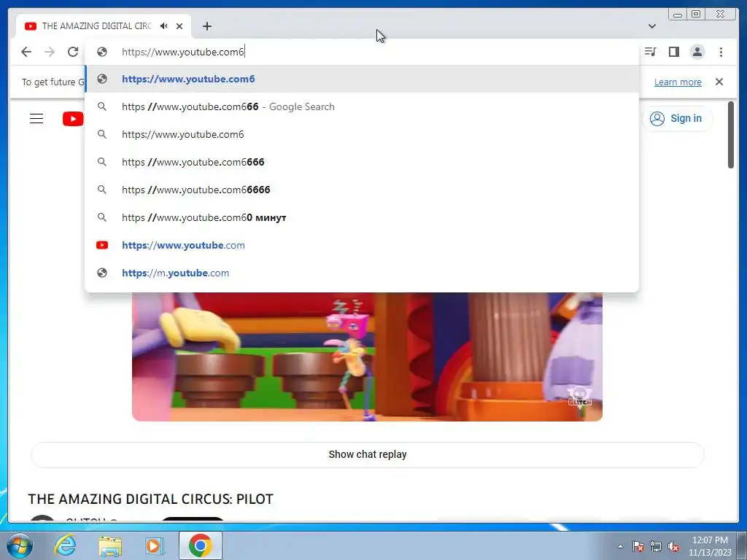Screen dimensions: 747x560
Task: Open Windows Explorer from the taskbar
Action: pos(110,545)
